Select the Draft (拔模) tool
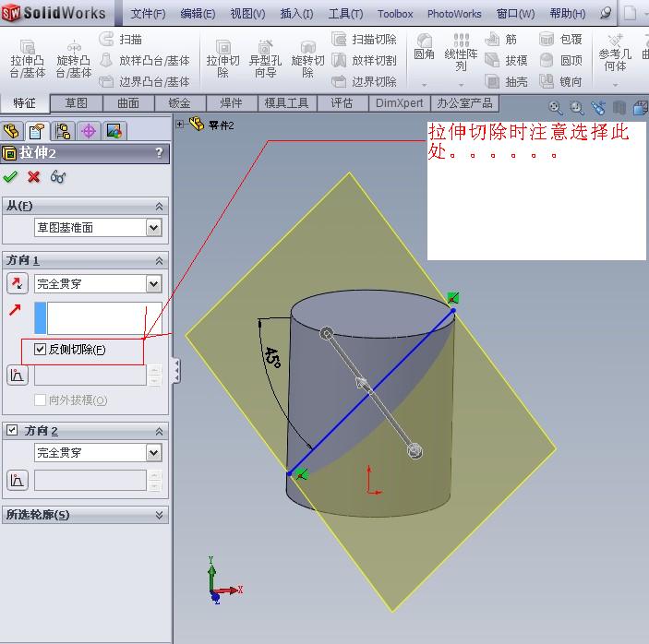The height and width of the screenshot is (644, 649). [506, 61]
